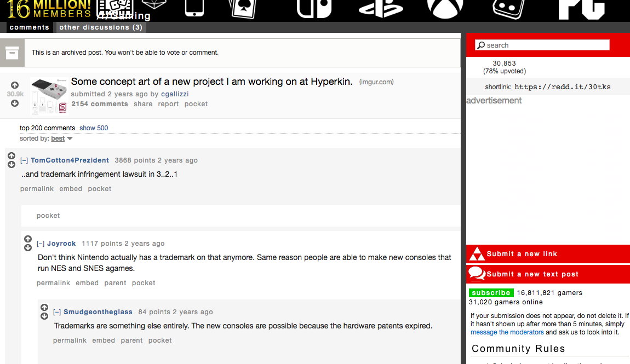
Task: Select the comments tab
Action: [30, 27]
